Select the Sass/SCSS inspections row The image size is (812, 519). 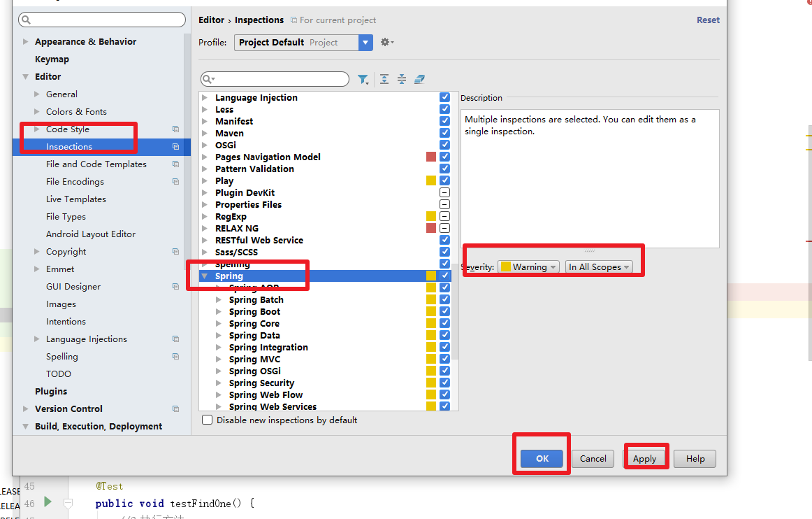click(325, 252)
